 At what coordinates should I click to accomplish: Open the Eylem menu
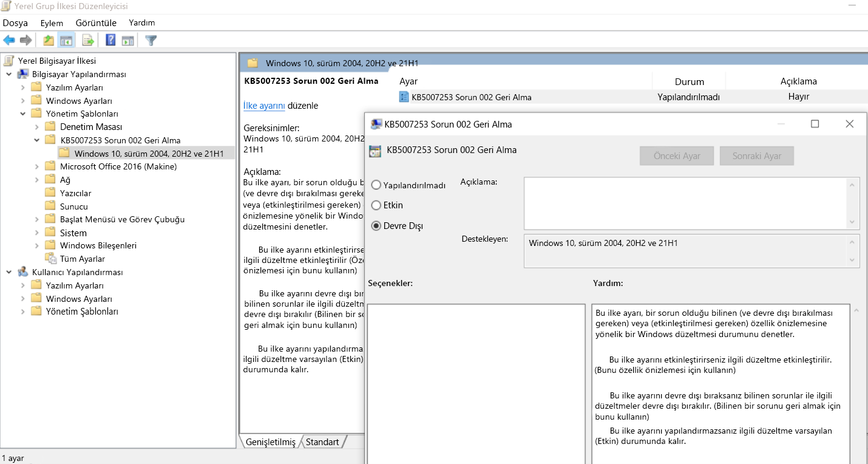52,22
